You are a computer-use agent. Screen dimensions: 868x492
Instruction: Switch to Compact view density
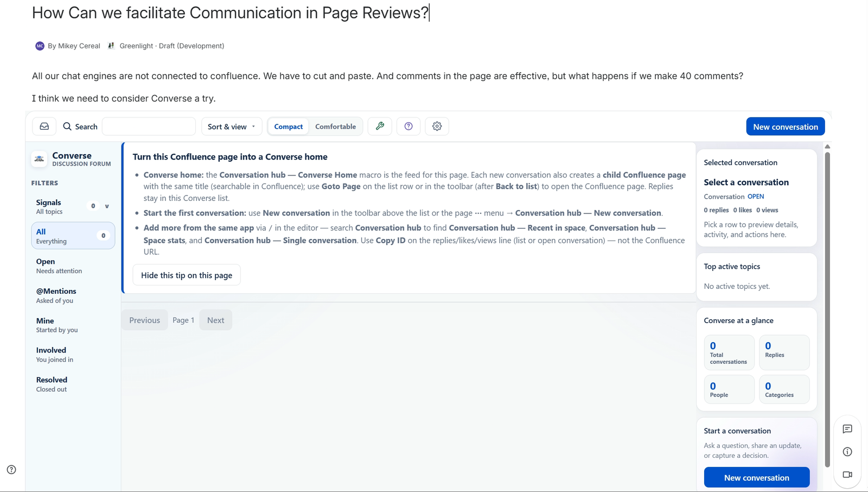[289, 127]
